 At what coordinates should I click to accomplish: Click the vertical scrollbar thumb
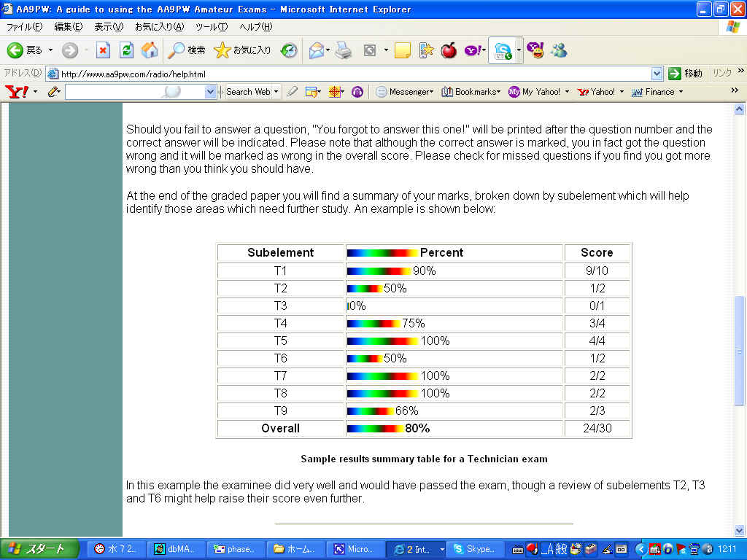tap(739, 350)
